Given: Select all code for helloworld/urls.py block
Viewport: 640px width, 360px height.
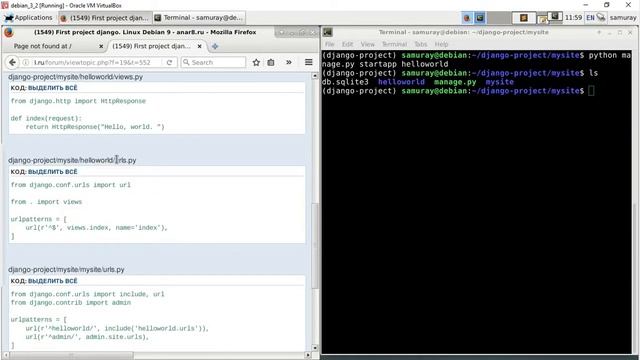Looking at the screenshot, I should point(53,172).
